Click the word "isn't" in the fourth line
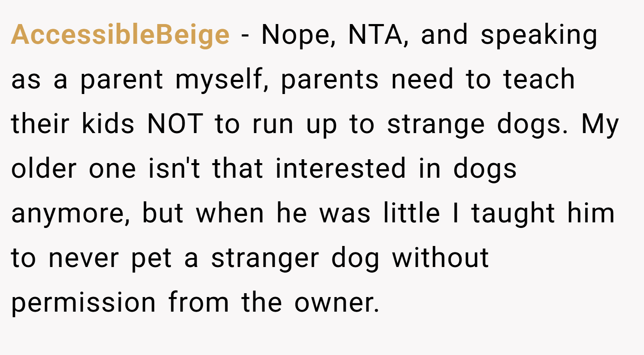This screenshot has height=355, width=644. point(173,169)
